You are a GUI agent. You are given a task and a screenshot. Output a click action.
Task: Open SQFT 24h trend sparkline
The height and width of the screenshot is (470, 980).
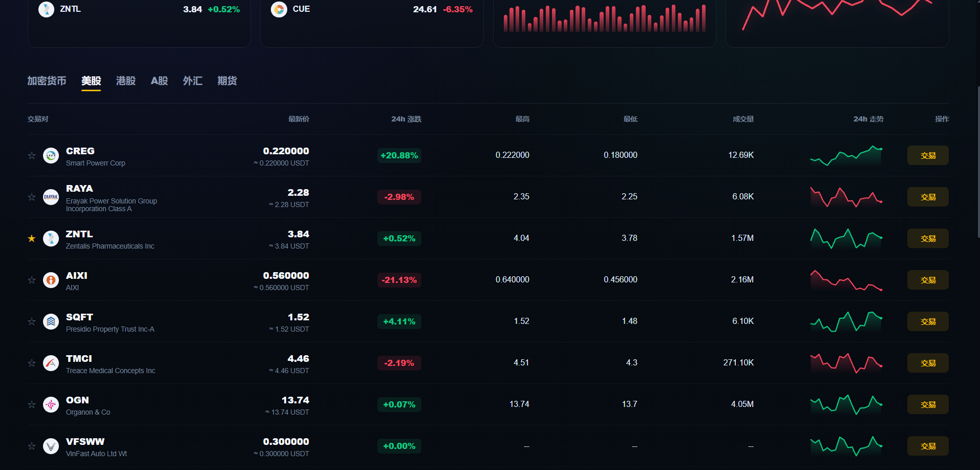[846, 321]
